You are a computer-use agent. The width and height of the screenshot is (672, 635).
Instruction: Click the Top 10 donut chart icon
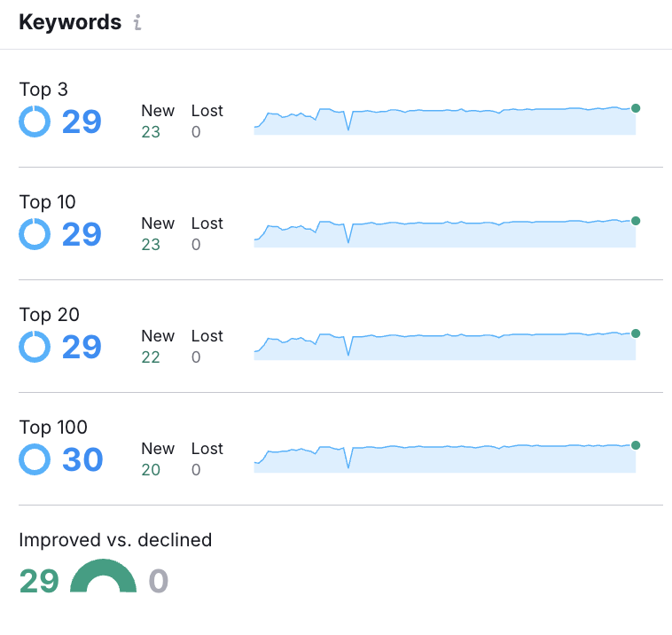point(35,234)
